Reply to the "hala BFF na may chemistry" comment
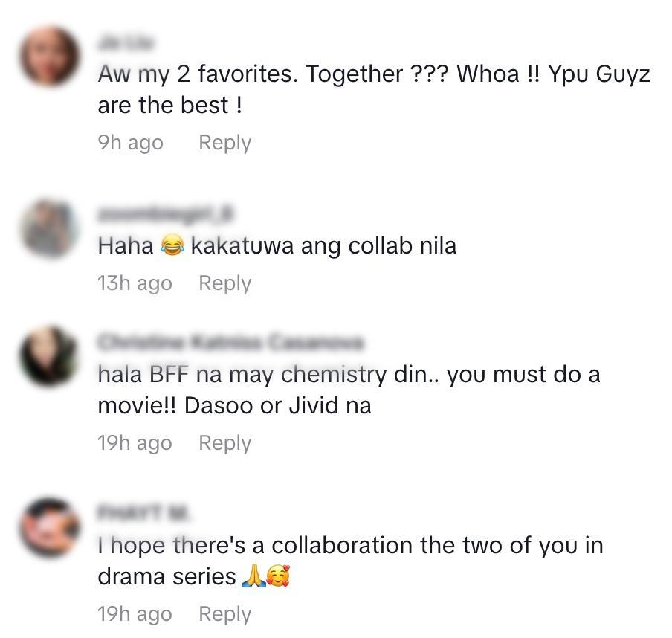Viewport: 672px width, 638px height. point(224,443)
